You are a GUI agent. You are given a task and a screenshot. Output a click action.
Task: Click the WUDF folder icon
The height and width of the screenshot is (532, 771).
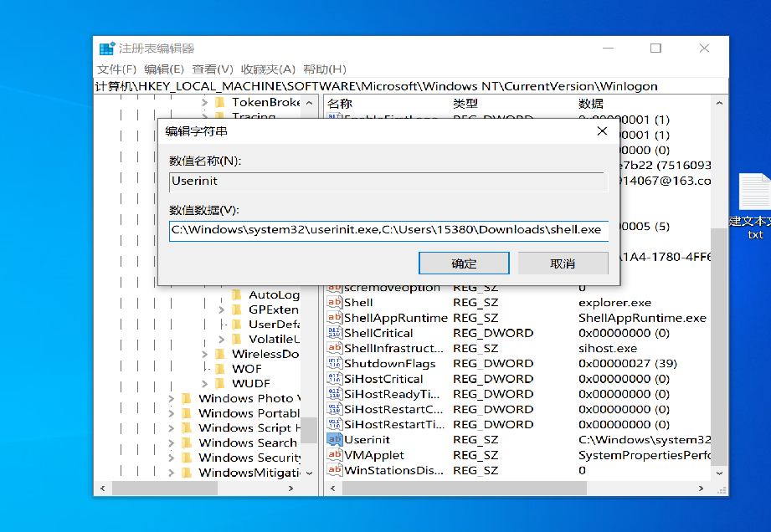220,383
